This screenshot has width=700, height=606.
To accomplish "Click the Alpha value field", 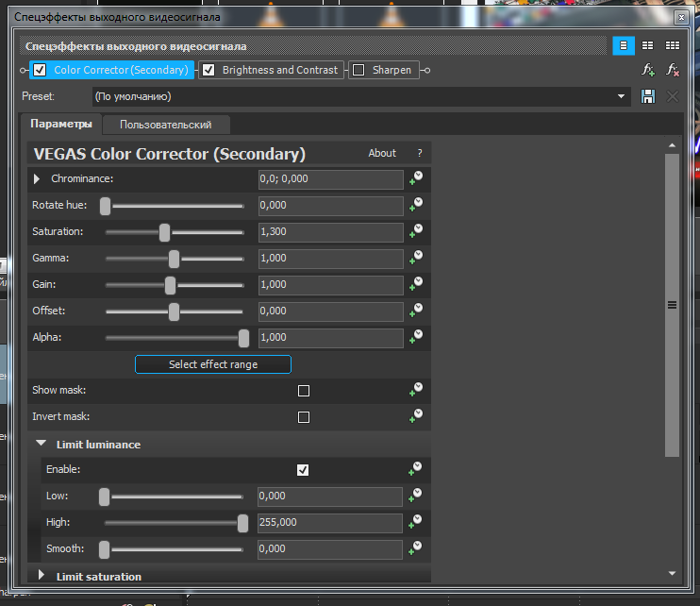I will pos(331,338).
